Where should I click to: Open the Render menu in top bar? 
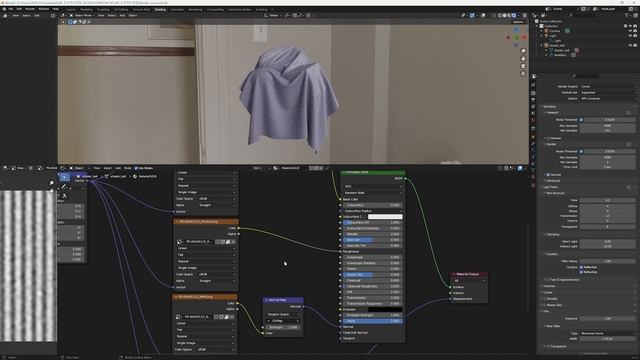[x=30, y=9]
